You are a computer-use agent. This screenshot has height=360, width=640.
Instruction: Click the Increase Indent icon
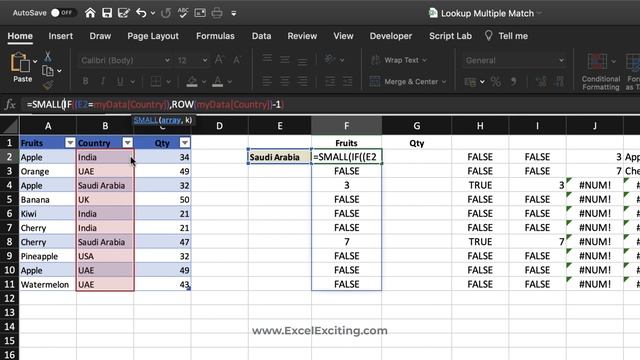click(347, 81)
